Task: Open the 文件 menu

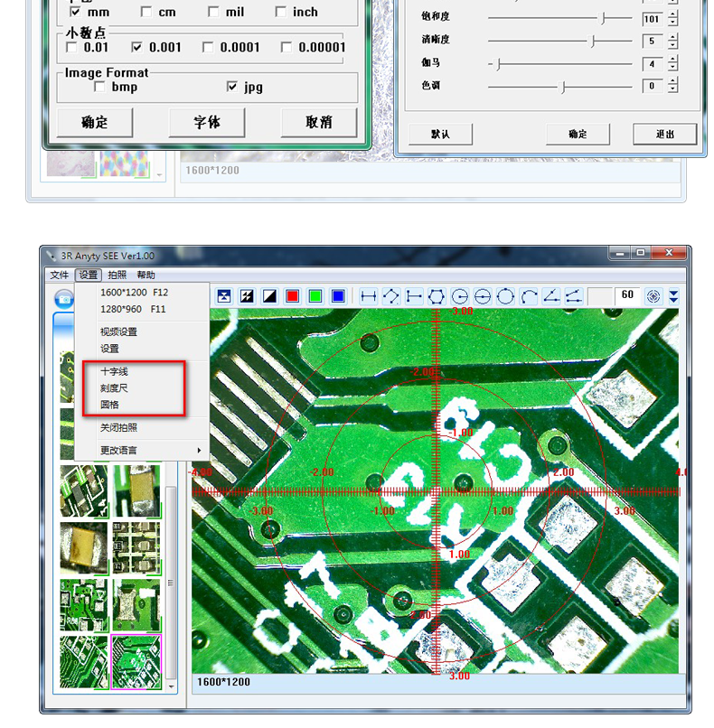Action: point(59,275)
